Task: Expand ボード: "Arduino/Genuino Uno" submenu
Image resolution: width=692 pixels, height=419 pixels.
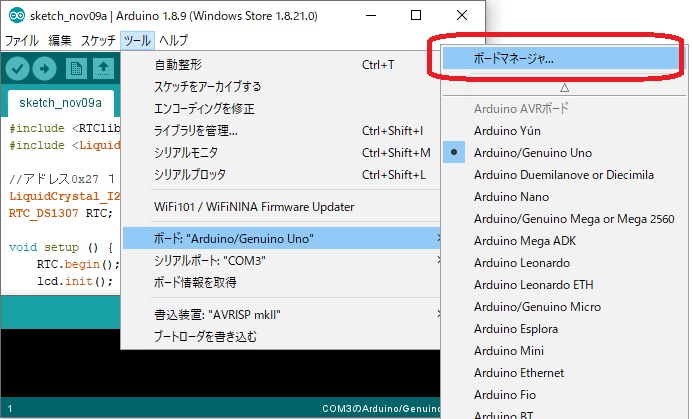Action: coord(281,238)
